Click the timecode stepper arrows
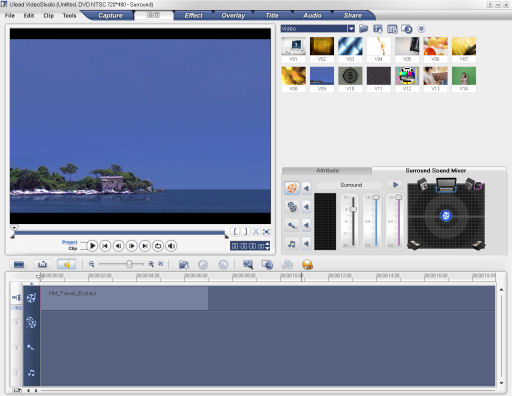The height and width of the screenshot is (396, 512). click(267, 246)
